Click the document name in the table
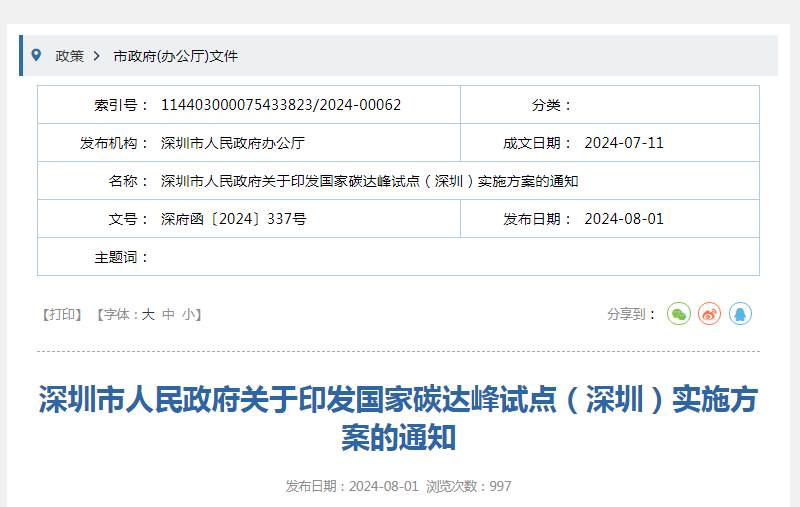 pos(369,181)
